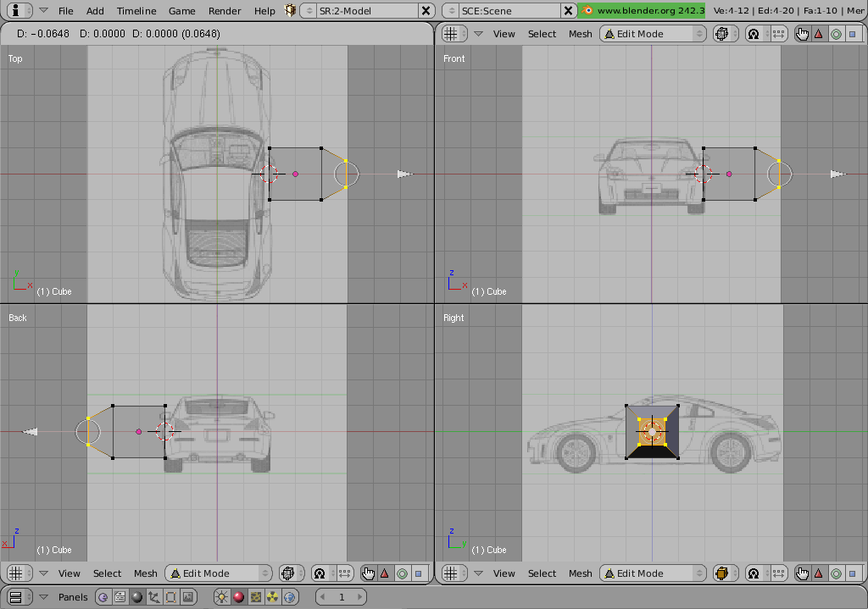Viewport: 868px width, 609px height.
Task: Click the packed-data box icon beside Help
Action: click(290, 10)
